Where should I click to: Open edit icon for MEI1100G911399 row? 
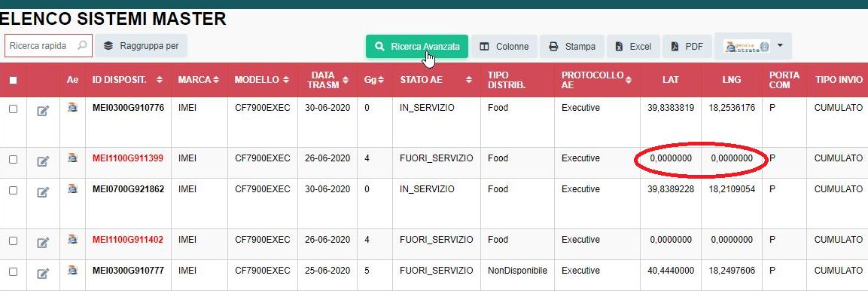click(43, 161)
